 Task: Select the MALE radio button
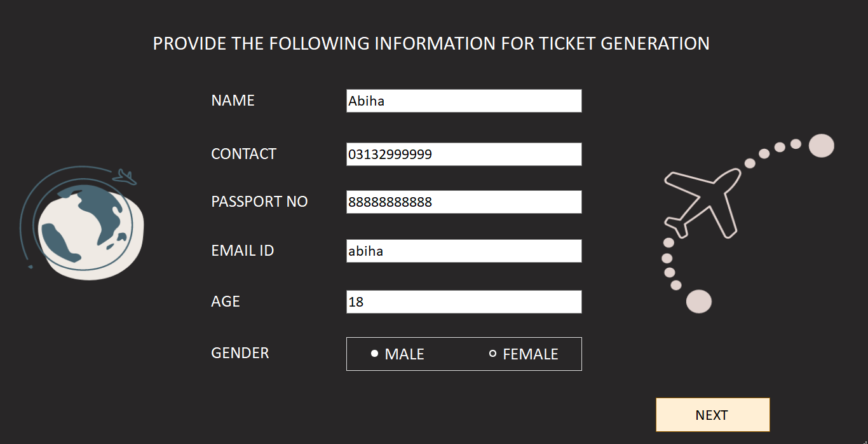click(374, 353)
